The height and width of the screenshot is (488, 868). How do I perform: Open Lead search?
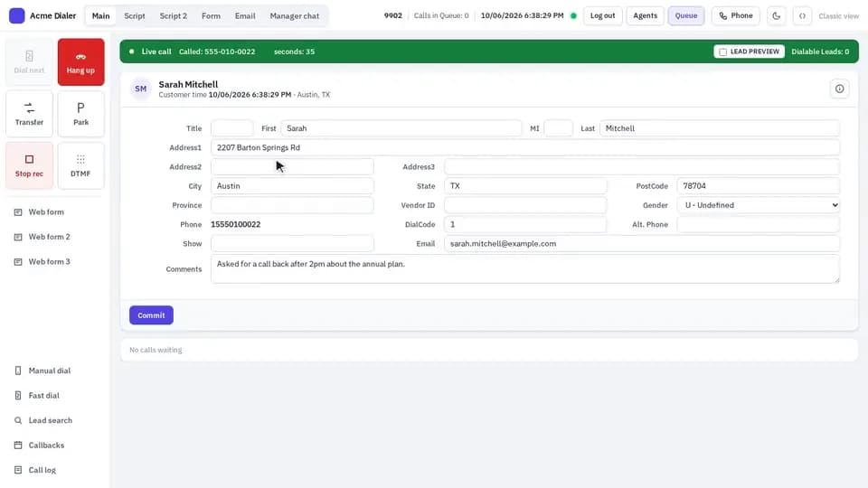tap(55, 420)
